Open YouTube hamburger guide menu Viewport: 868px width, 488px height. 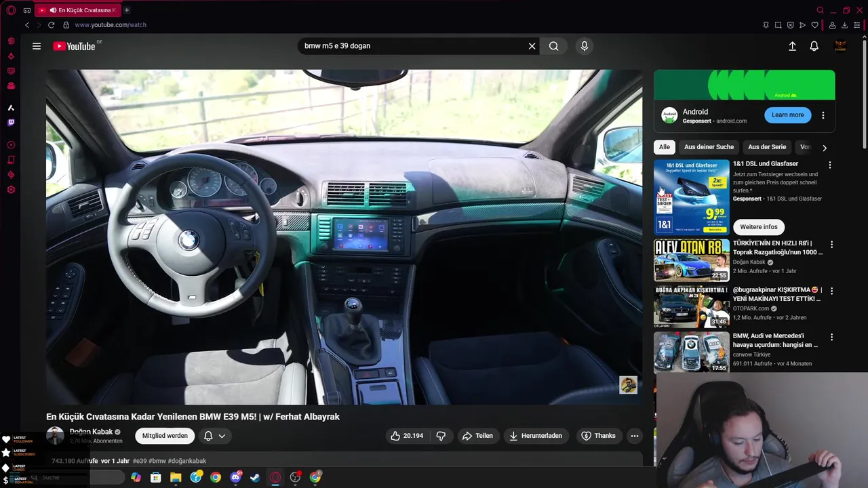pos(37,46)
